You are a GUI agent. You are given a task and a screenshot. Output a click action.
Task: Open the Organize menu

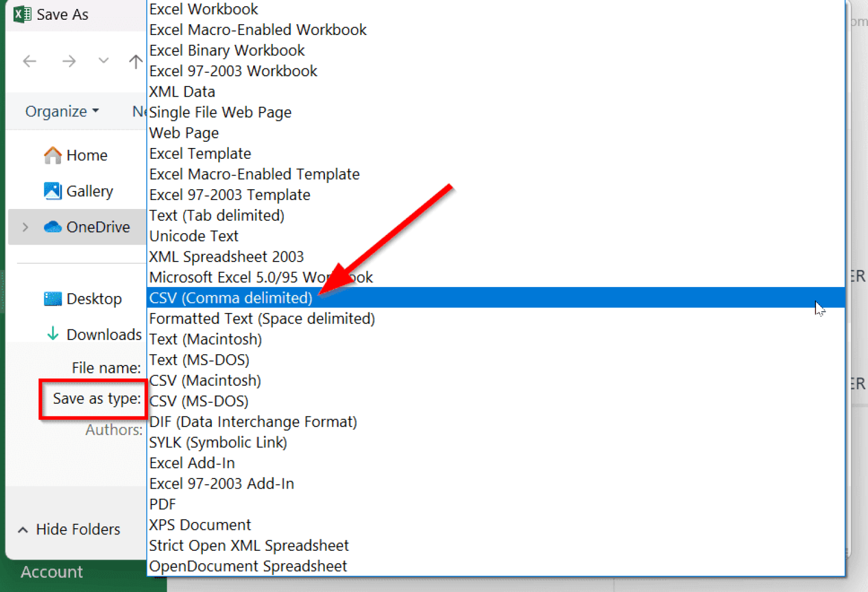pos(62,111)
